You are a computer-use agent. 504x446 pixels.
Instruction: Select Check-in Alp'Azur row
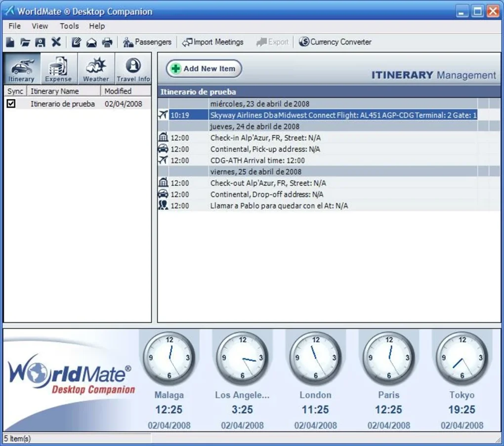click(329, 138)
